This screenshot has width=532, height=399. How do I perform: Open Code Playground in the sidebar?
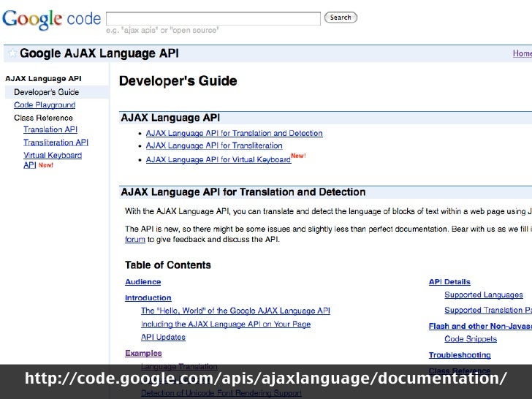(x=44, y=105)
